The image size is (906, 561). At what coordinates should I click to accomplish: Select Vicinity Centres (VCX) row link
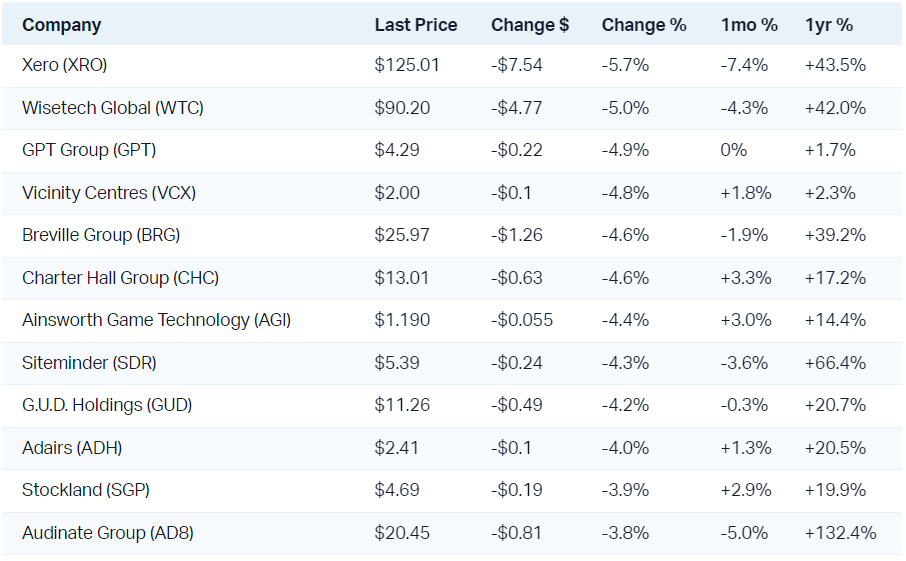tap(109, 193)
